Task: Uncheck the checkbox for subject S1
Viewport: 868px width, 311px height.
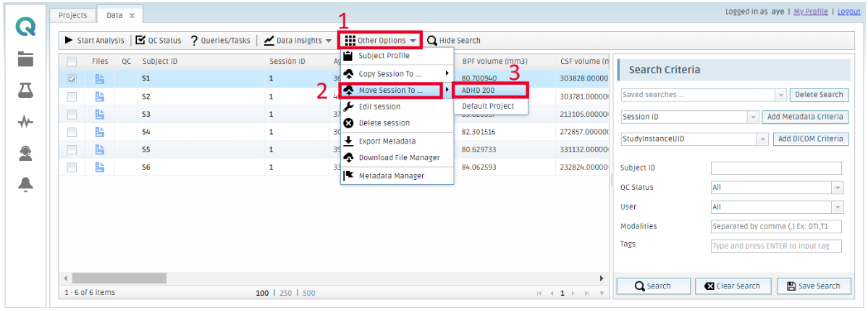Action: coord(72,79)
